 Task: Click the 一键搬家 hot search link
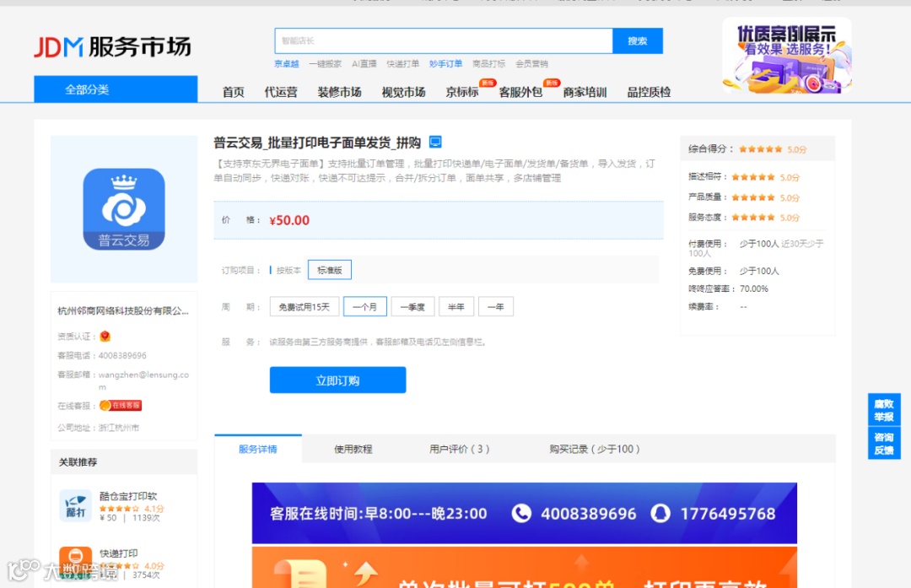326,64
